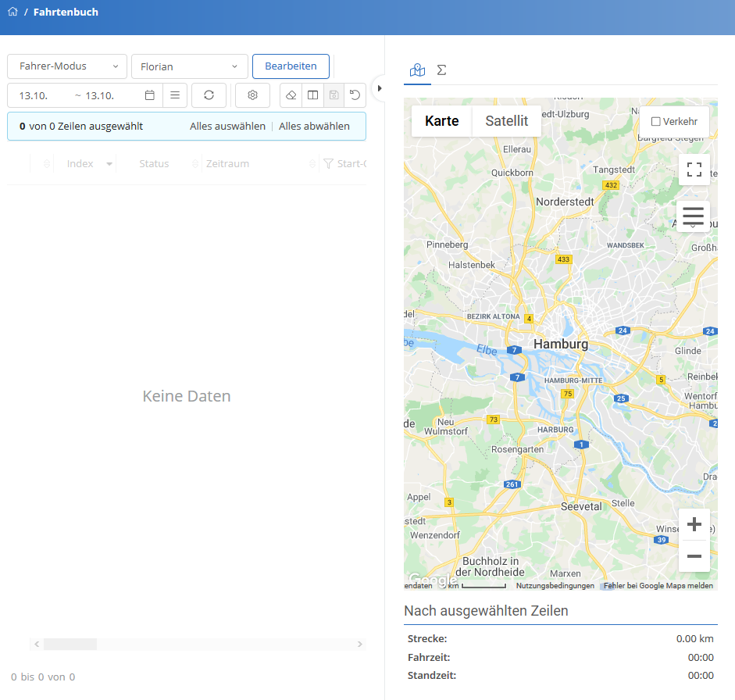
Task: Click the column layout icon
Action: tap(312, 95)
